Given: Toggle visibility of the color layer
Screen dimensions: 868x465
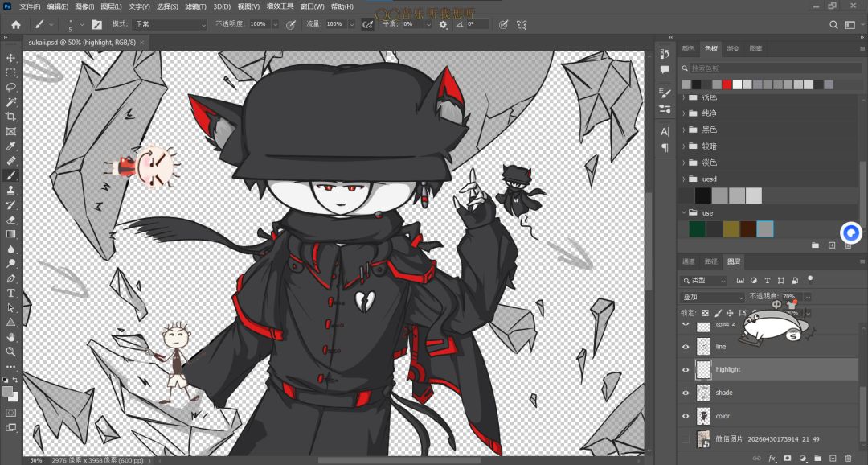Looking at the screenshot, I should click(x=686, y=416).
